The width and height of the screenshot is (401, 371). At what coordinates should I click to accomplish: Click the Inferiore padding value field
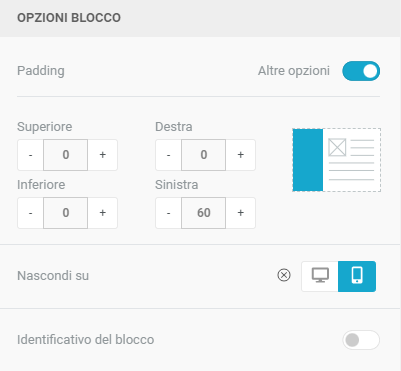[66, 213]
